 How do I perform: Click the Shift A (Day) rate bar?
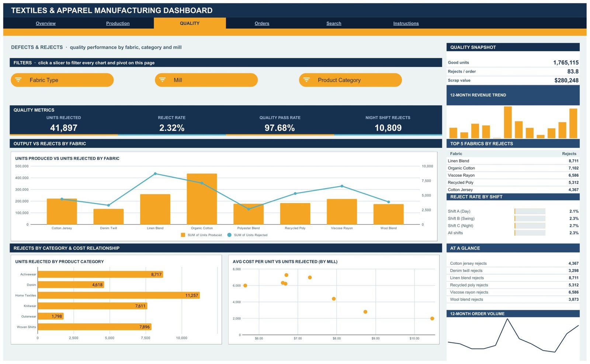(x=530, y=211)
